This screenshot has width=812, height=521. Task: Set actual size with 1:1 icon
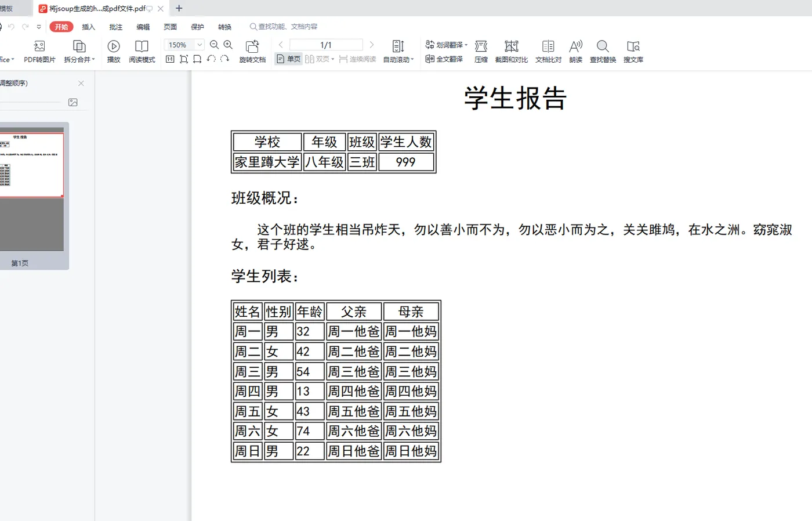[170, 59]
